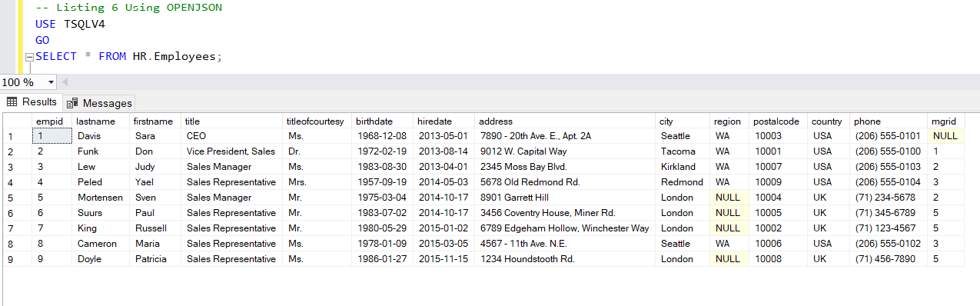Screen dimensions: 980x306
Task: Click the grid's top-left select-all corner
Action: (x=16, y=121)
